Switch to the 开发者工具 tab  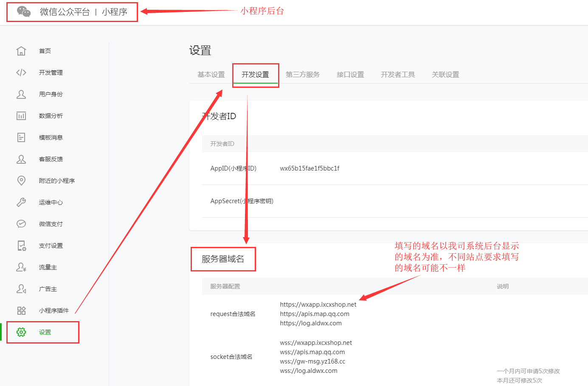pos(398,75)
